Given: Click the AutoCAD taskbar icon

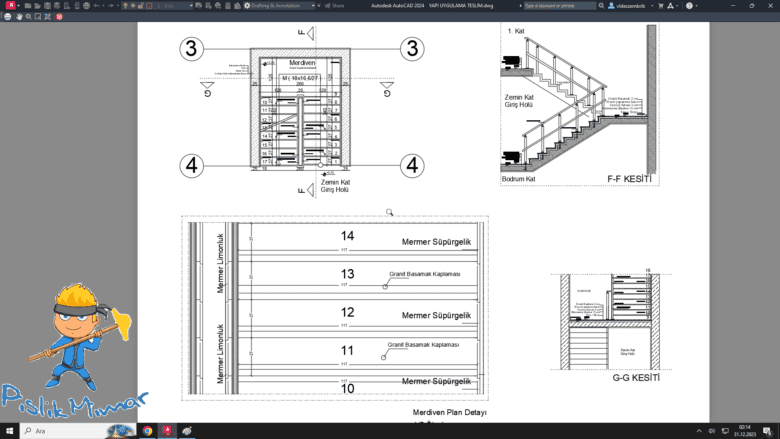Looking at the screenshot, I should tap(167, 430).
